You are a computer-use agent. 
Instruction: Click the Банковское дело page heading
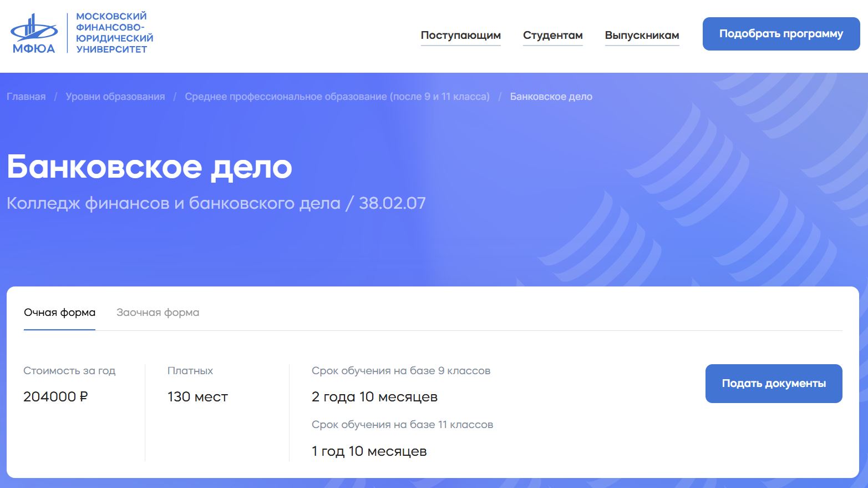point(149,167)
